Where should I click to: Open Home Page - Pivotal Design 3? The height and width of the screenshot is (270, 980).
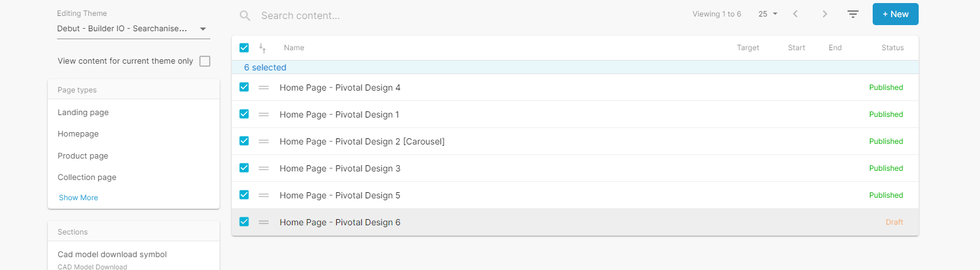click(x=340, y=168)
